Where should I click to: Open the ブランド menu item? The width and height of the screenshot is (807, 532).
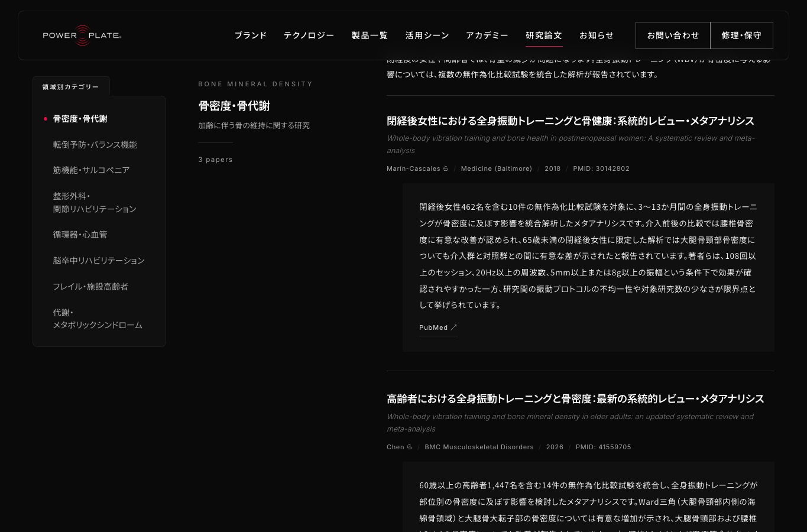point(251,35)
